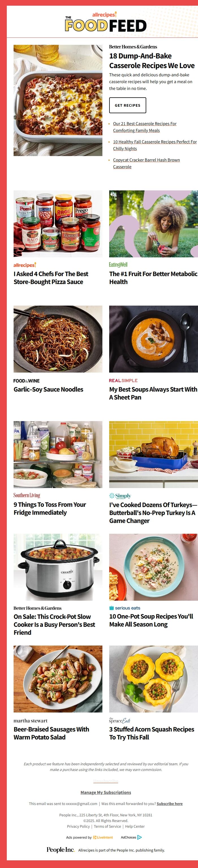This screenshot has height=868, width=198.
Task: Click the Food & Wine logo
Action: tap(27, 381)
